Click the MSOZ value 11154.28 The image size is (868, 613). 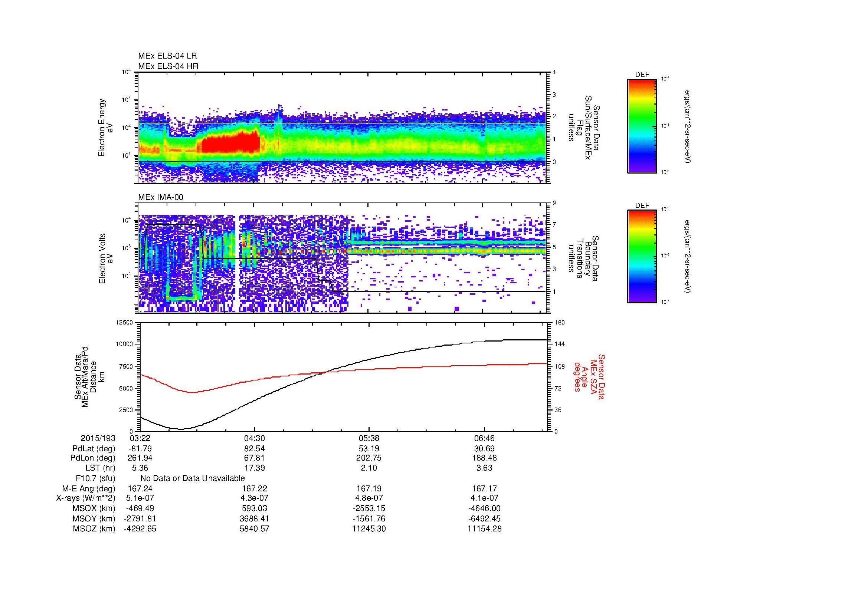click(x=484, y=529)
